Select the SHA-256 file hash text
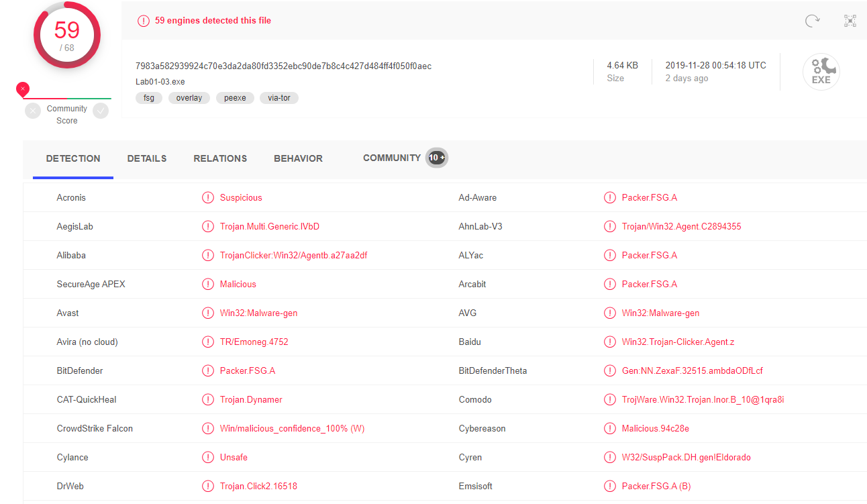The height and width of the screenshot is (504, 867). click(283, 66)
